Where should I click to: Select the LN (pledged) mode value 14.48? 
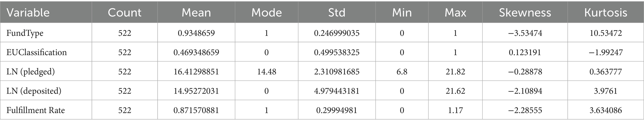pos(267,72)
